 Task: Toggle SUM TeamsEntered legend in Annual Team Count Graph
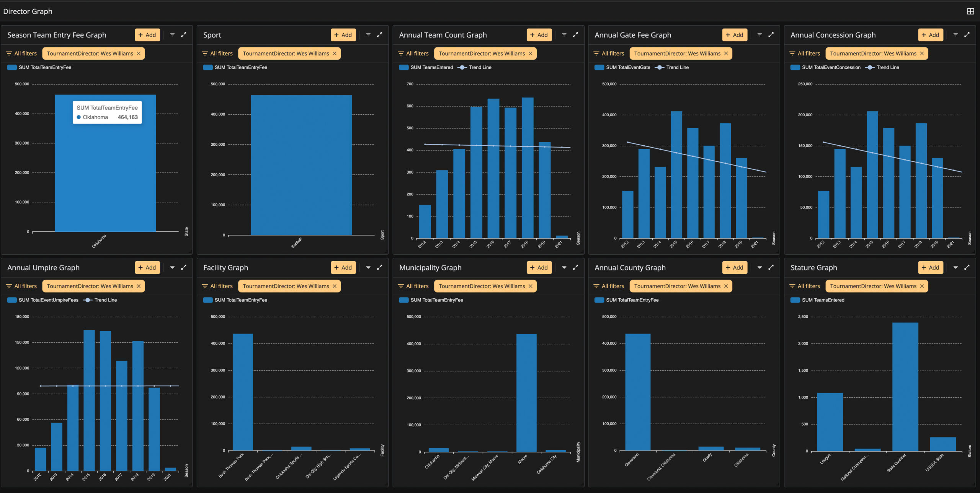click(426, 67)
